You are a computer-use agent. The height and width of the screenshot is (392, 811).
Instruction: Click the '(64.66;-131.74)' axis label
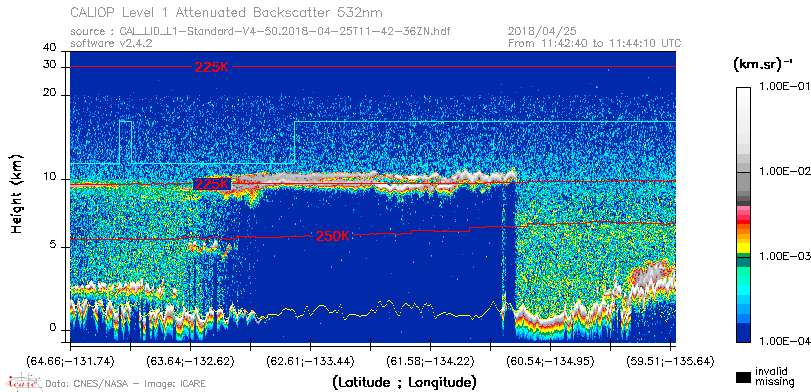pyautogui.click(x=70, y=361)
